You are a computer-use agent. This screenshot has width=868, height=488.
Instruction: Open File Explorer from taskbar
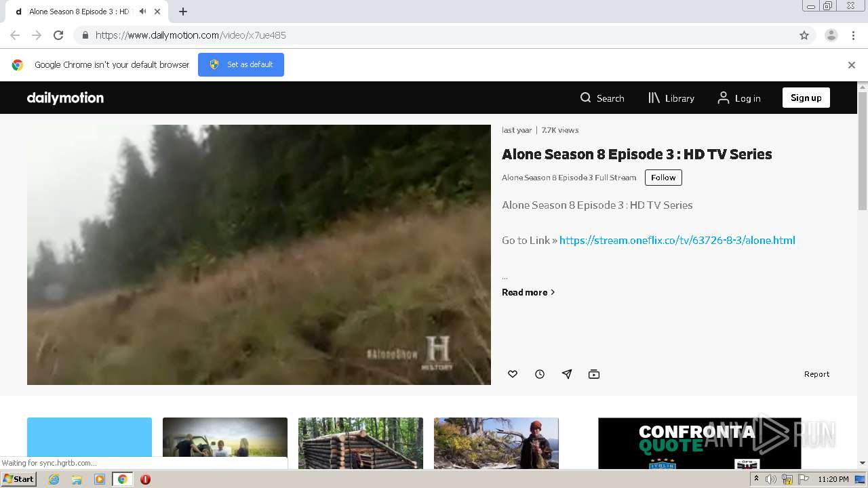(x=77, y=479)
